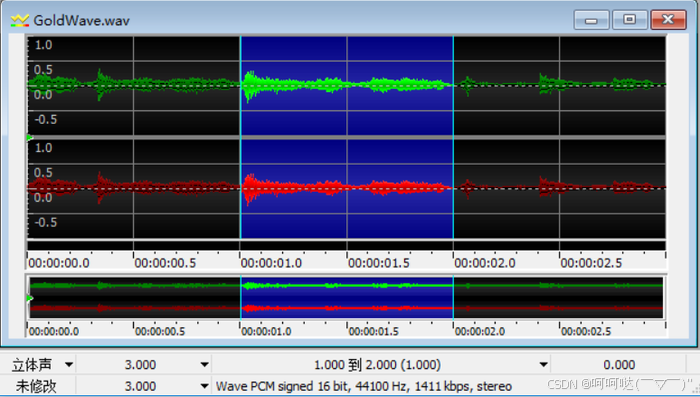The width and height of the screenshot is (700, 397).
Task: Click the GoldWave app icon in title bar
Action: [20, 20]
